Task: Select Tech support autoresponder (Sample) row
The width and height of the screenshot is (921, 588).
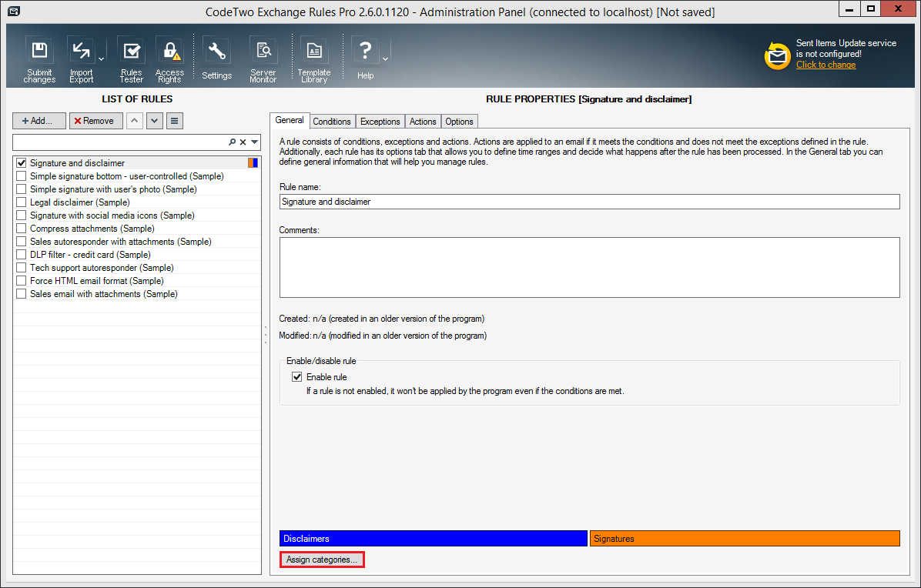Action: [137, 268]
